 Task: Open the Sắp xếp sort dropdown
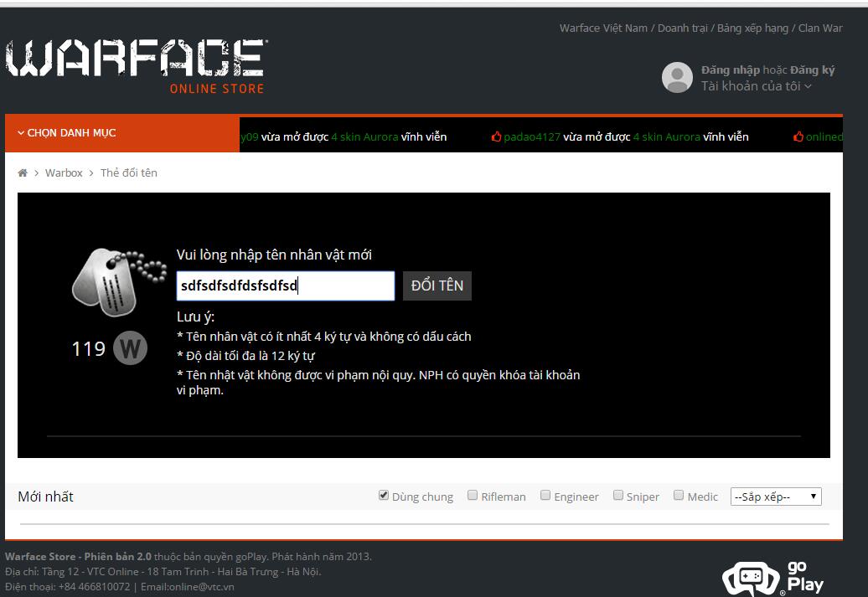tap(776, 497)
